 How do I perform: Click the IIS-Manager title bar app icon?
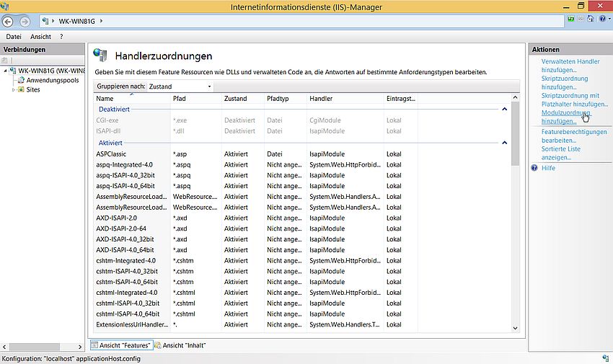coord(4,6)
